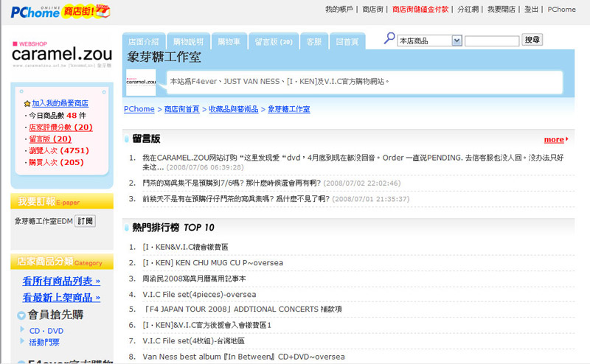Image resolution: width=590 pixels, height=364 pixels.
Task: Click the PChome Online store street logo
Action: click(60, 12)
